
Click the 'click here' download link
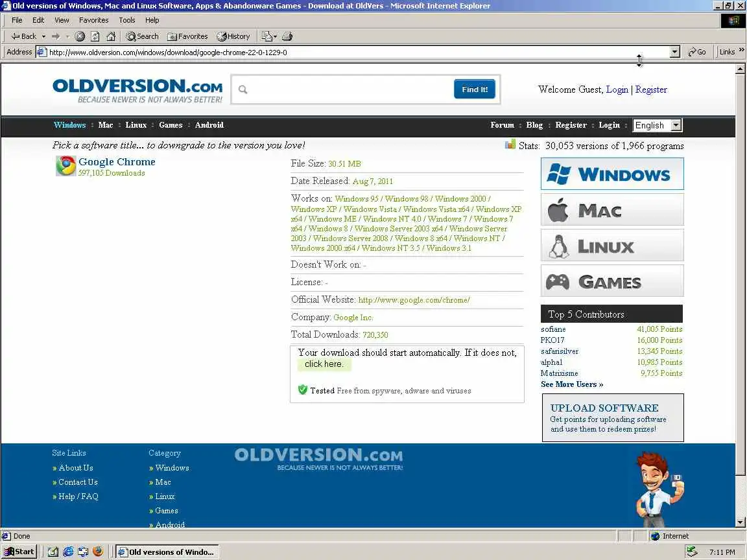point(324,364)
